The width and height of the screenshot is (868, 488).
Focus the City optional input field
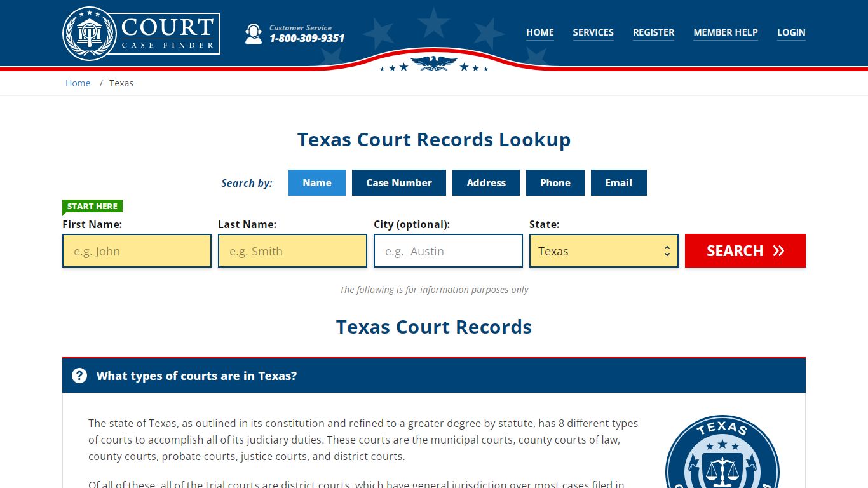tap(448, 251)
